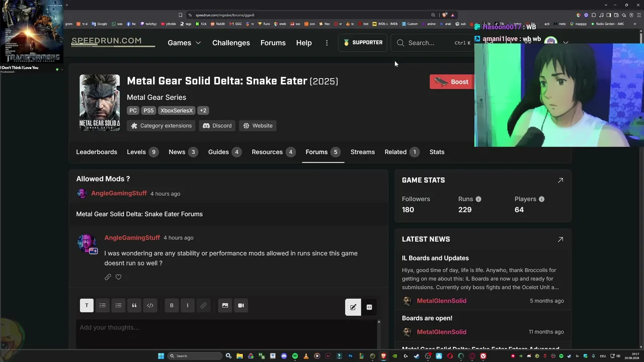Open Discord from the taskbar
644x362 pixels.
pyautogui.click(x=284, y=356)
